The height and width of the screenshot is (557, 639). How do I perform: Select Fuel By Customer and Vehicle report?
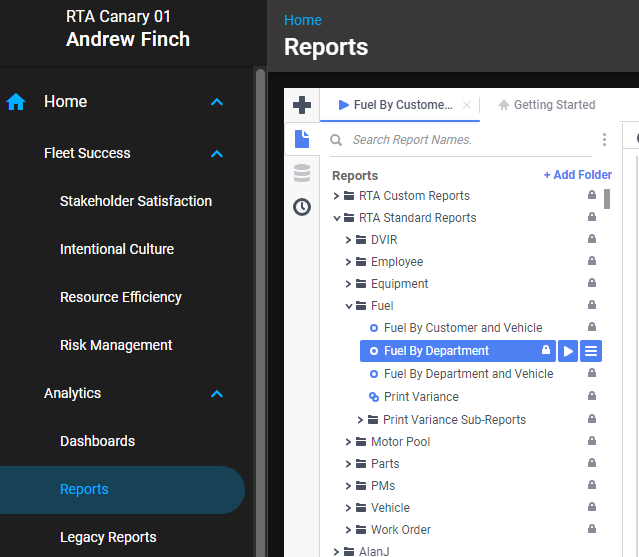click(462, 328)
